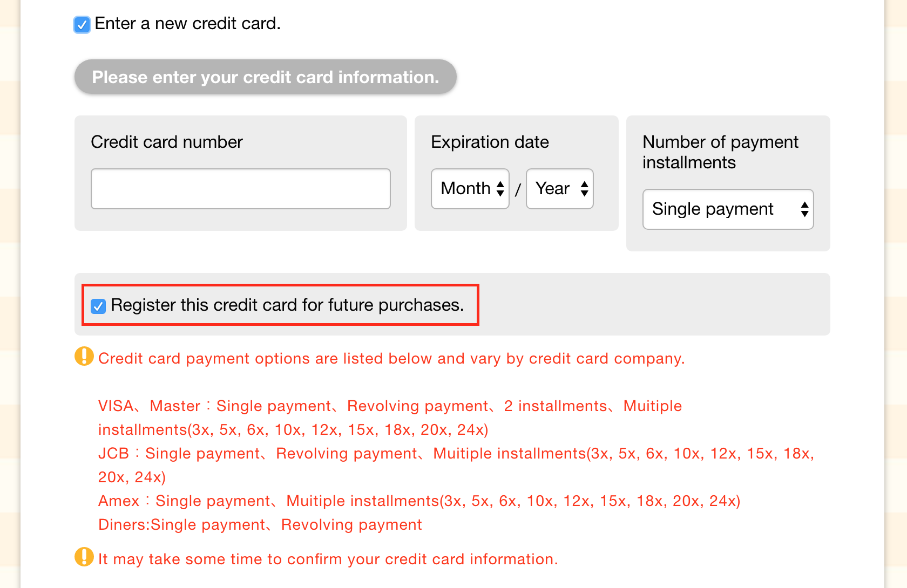Click the JCB payment options line
Viewport: 907px width, 588px height.
pos(456,465)
